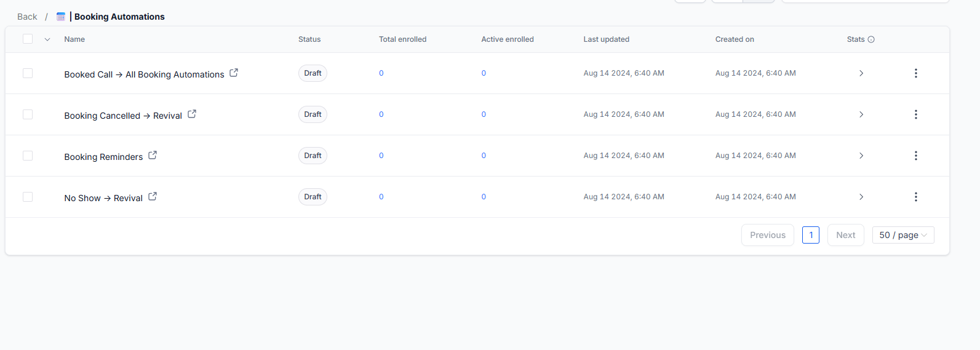Open external link icon for Booked Call automation

click(234, 73)
